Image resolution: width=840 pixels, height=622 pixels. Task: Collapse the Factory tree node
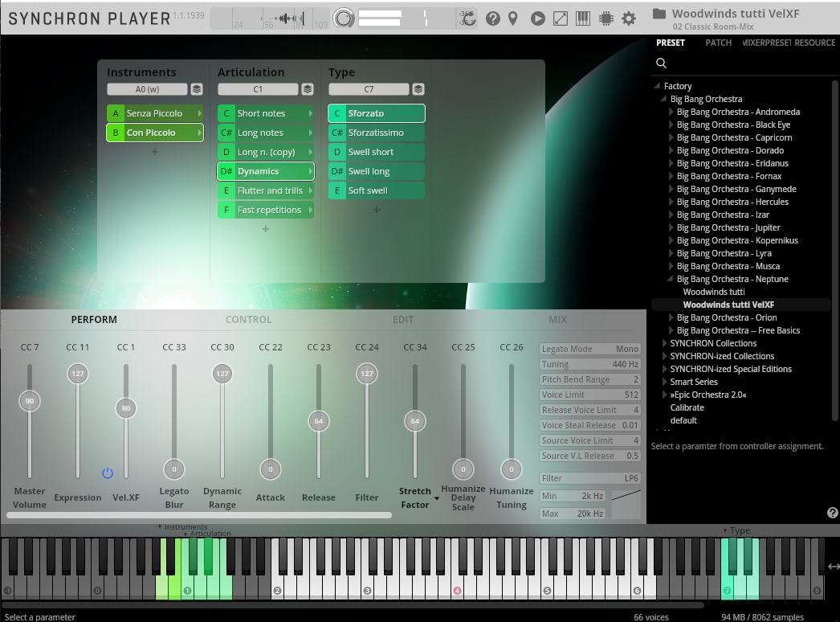(x=658, y=86)
